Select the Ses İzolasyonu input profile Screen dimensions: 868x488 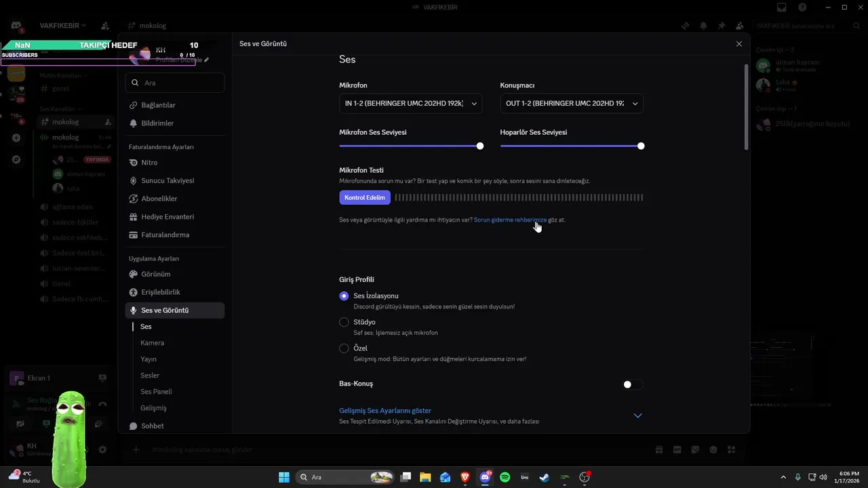344,296
